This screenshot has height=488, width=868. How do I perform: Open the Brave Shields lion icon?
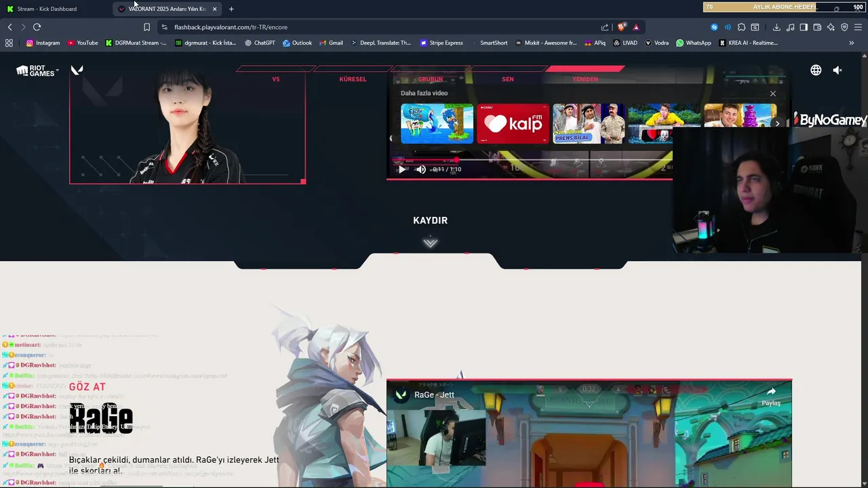click(x=621, y=27)
